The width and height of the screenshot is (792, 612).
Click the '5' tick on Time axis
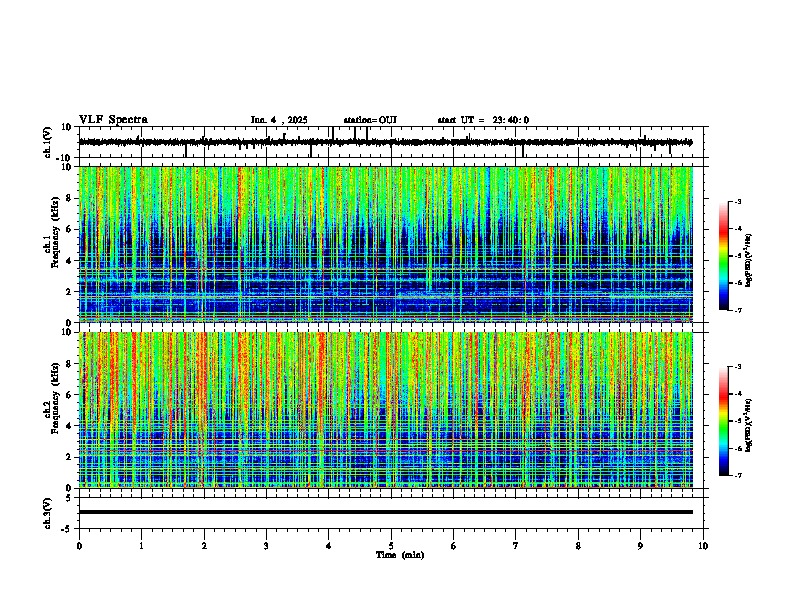coord(391,546)
